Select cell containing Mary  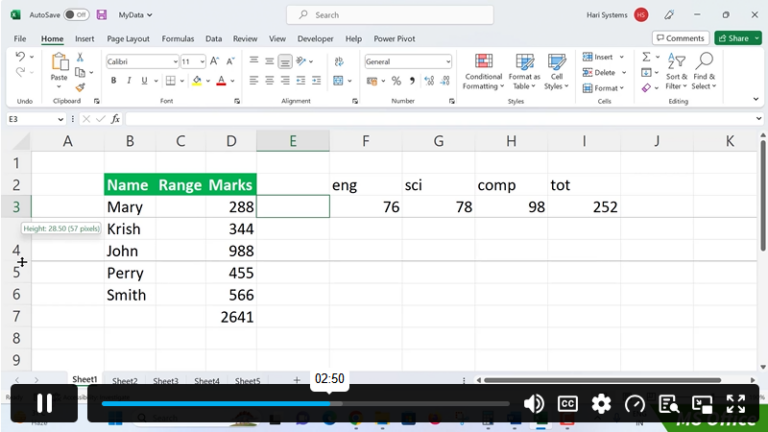(x=130, y=207)
